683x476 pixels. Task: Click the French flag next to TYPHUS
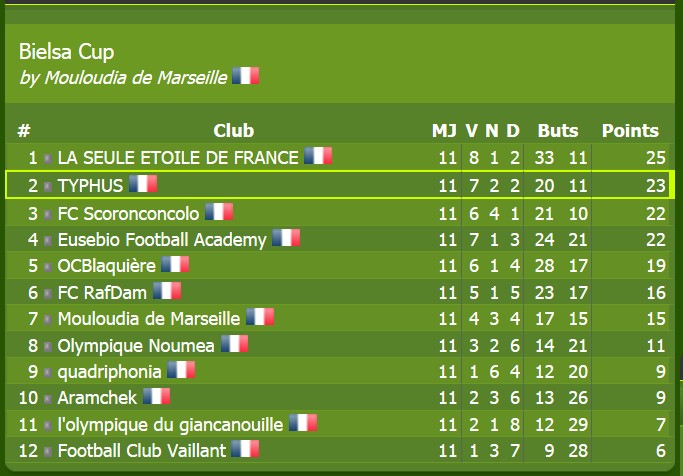point(143,184)
